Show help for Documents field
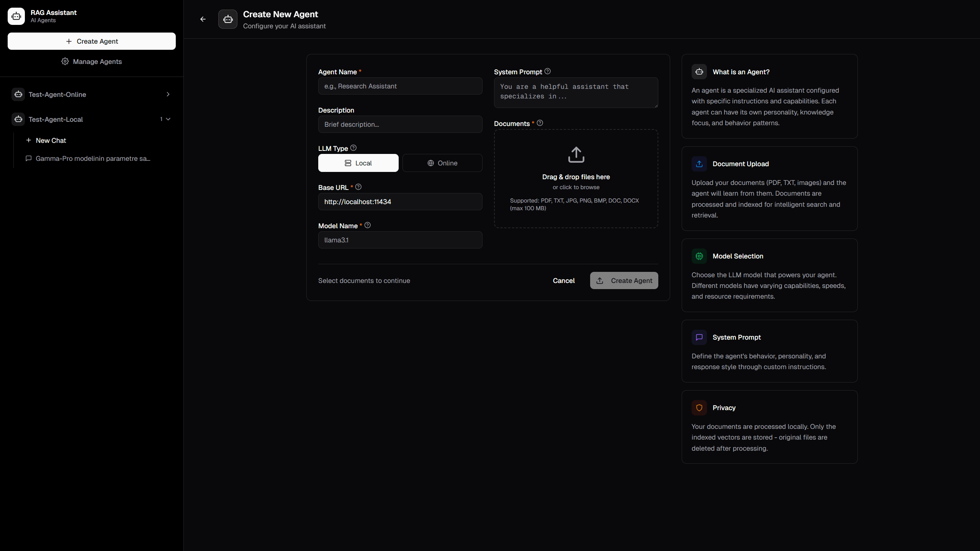This screenshot has width=980, height=551. (540, 123)
